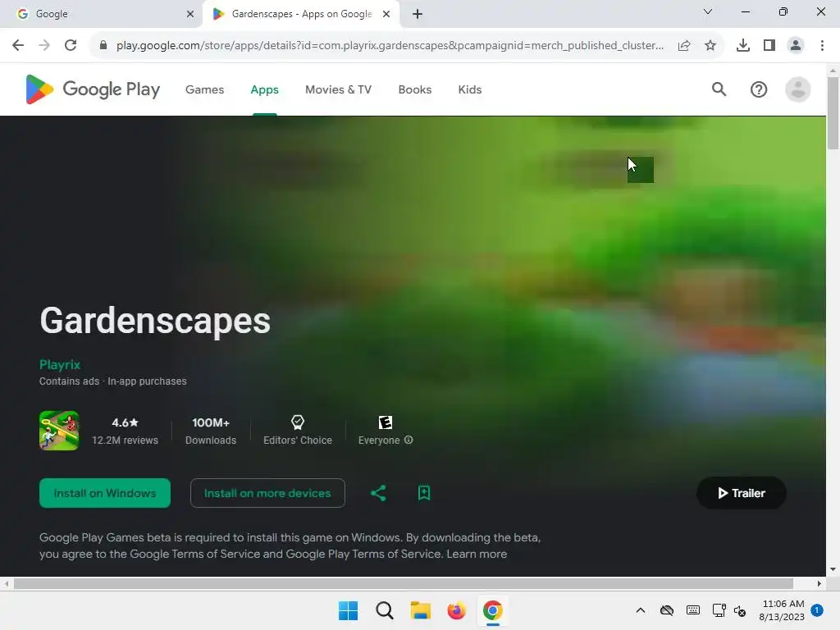Open Windows taskbar search
The image size is (840, 630).
[385, 610]
